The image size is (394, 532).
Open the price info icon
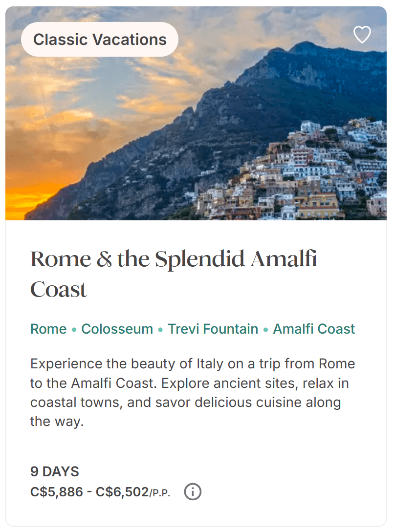193,491
